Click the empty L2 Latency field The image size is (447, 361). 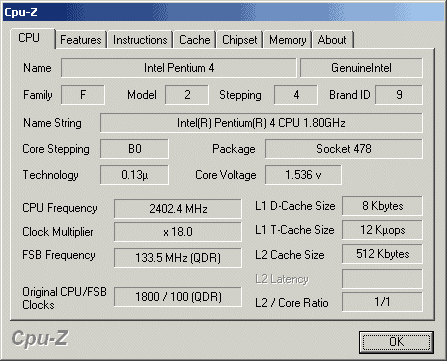[x=382, y=279]
